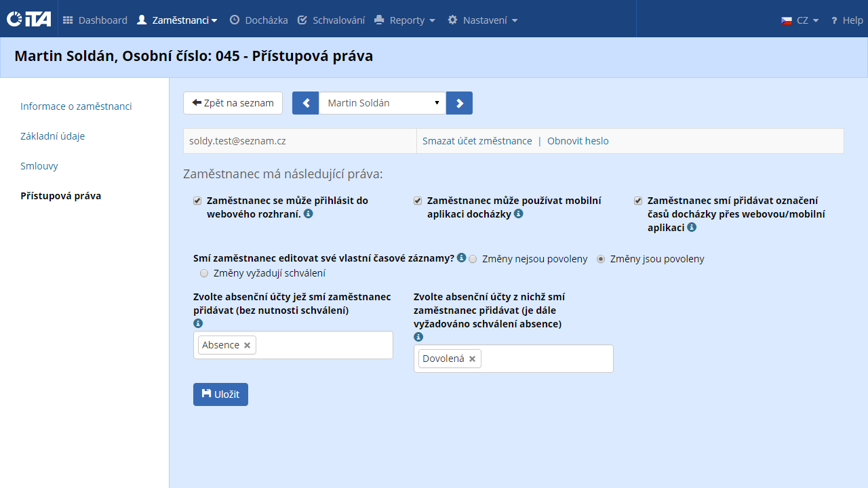This screenshot has width=868, height=488.
Task: Click inside the approval-required absence accounts field
Action: pos(546,359)
